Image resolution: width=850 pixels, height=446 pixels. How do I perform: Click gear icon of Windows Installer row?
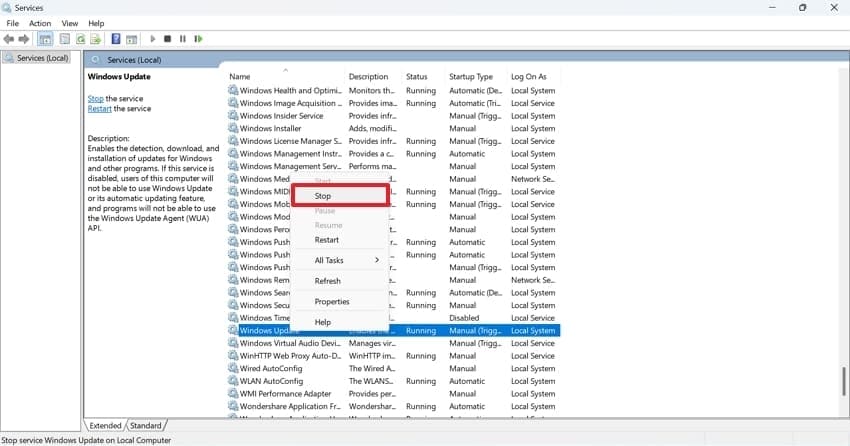[233, 128]
